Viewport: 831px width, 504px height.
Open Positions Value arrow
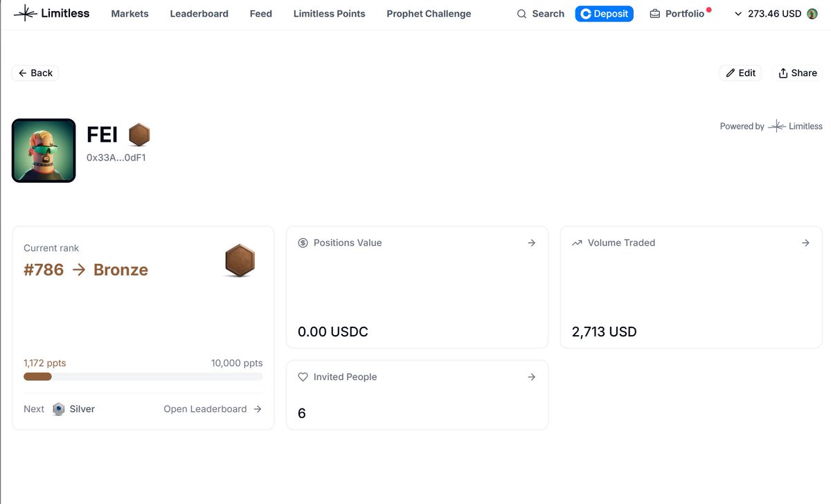click(x=531, y=243)
